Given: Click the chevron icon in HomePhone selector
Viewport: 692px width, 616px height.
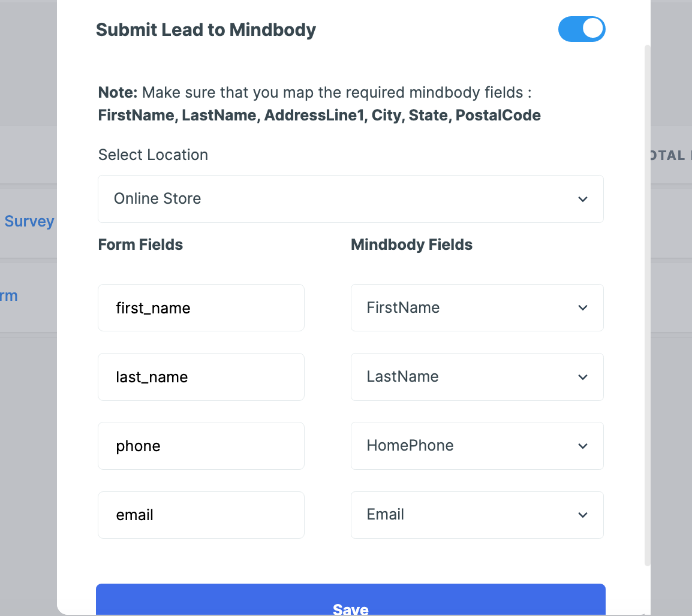Looking at the screenshot, I should click(582, 446).
